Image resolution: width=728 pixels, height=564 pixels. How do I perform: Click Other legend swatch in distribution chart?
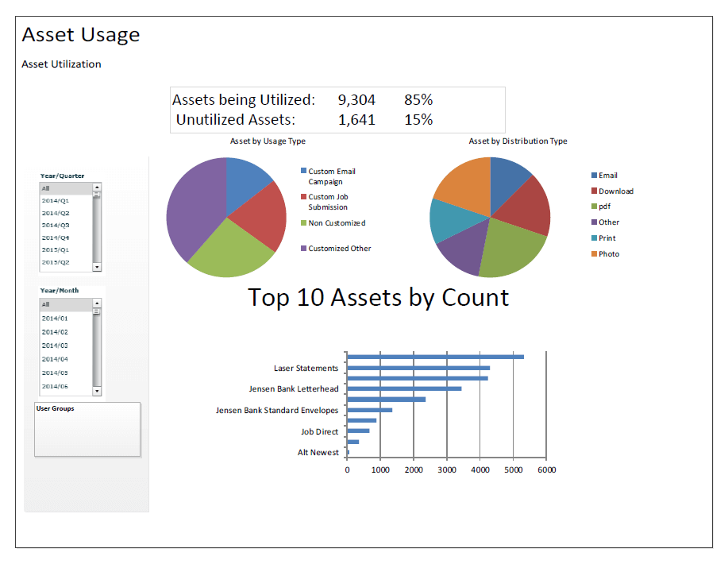pyautogui.click(x=594, y=222)
